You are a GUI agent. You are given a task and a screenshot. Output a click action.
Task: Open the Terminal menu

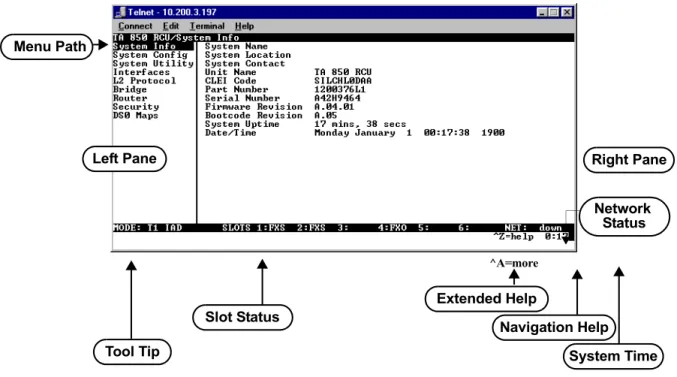[207, 26]
